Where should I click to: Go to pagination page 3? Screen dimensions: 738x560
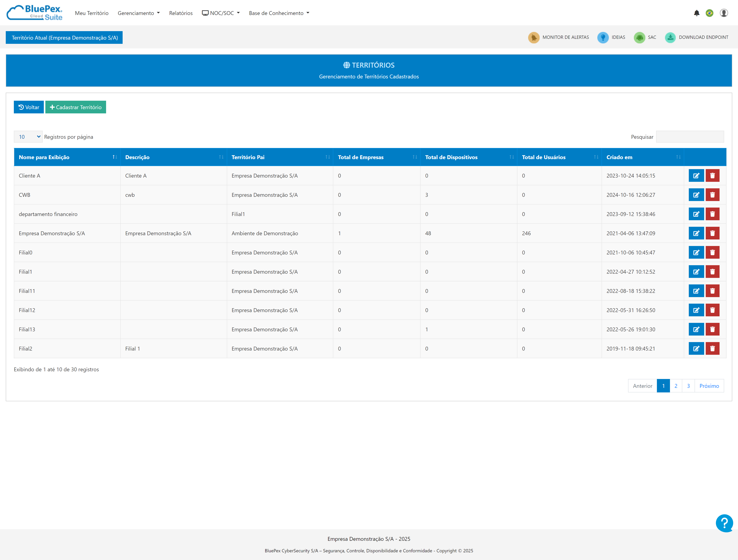(688, 386)
